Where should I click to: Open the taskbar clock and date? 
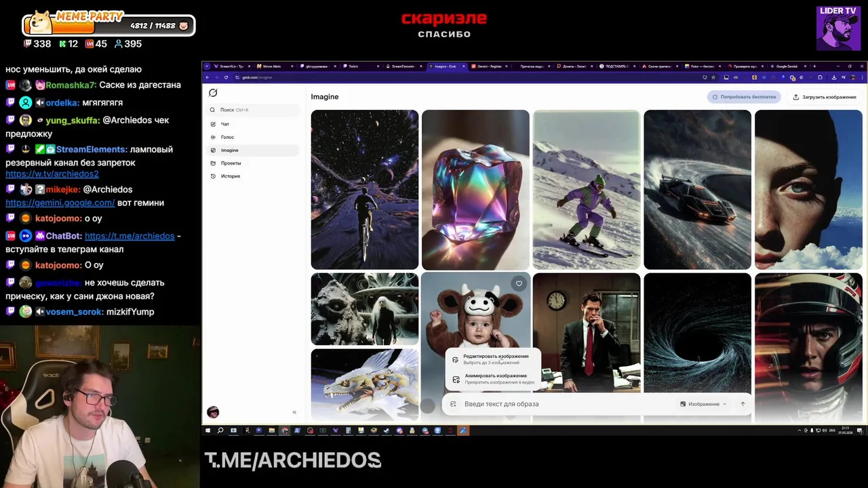coord(846,430)
